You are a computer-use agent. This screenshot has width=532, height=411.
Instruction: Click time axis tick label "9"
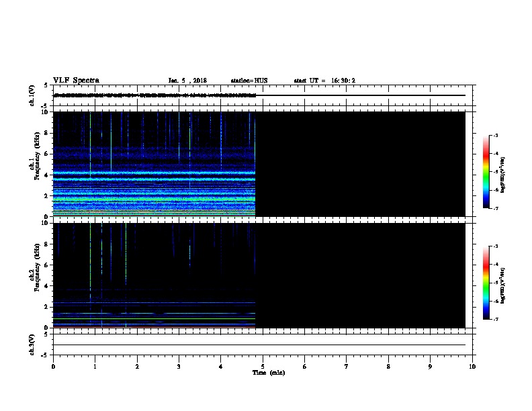click(x=430, y=367)
